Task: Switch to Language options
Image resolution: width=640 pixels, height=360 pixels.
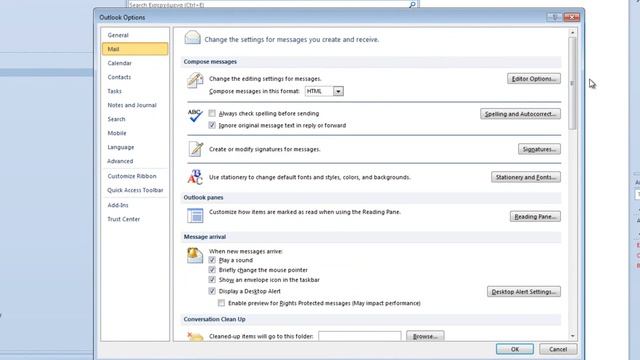Action: tap(135, 147)
